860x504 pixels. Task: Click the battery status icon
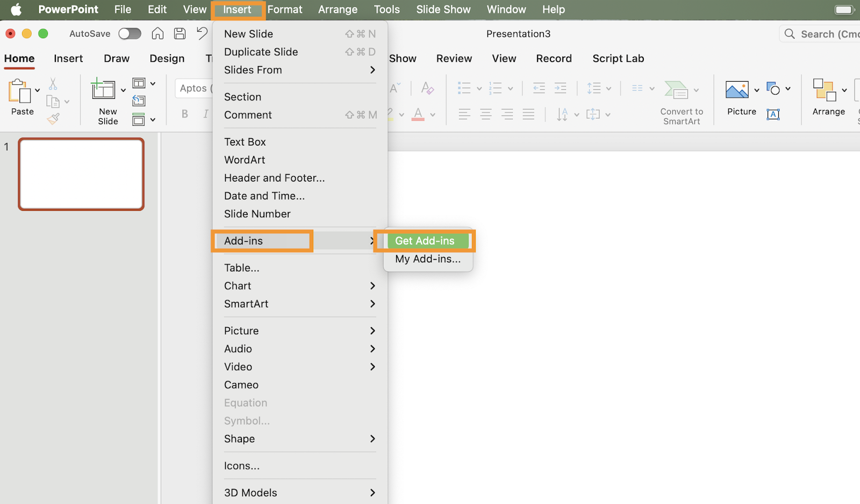tap(844, 10)
